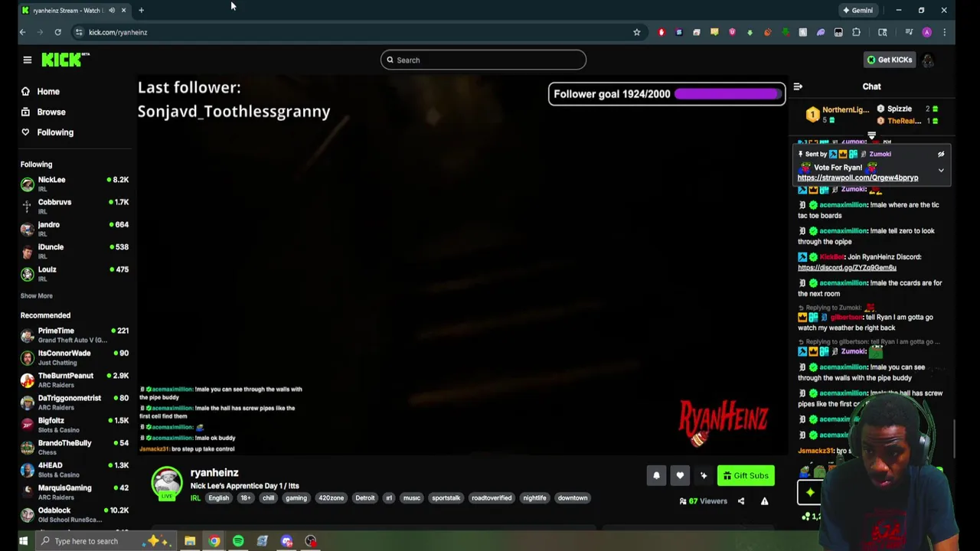Viewport: 980px width, 551px height.
Task: Open iDuncle channel from Following list
Action: click(x=74, y=251)
